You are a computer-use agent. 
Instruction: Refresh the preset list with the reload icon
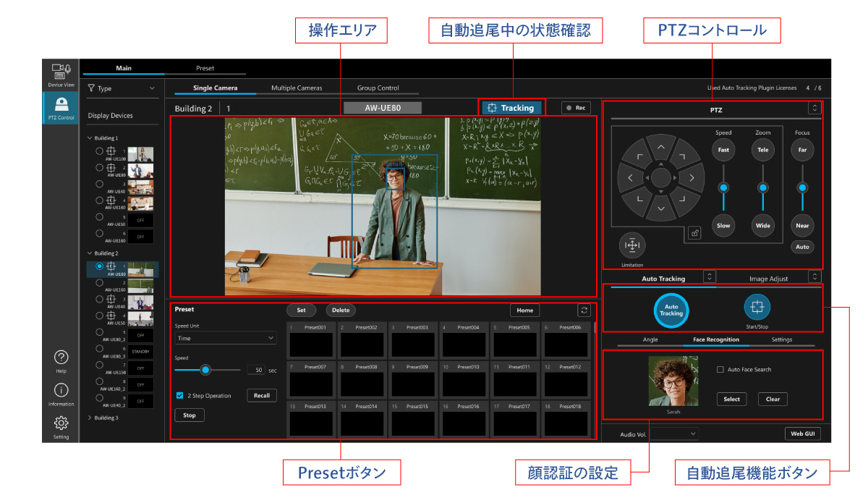click(584, 310)
